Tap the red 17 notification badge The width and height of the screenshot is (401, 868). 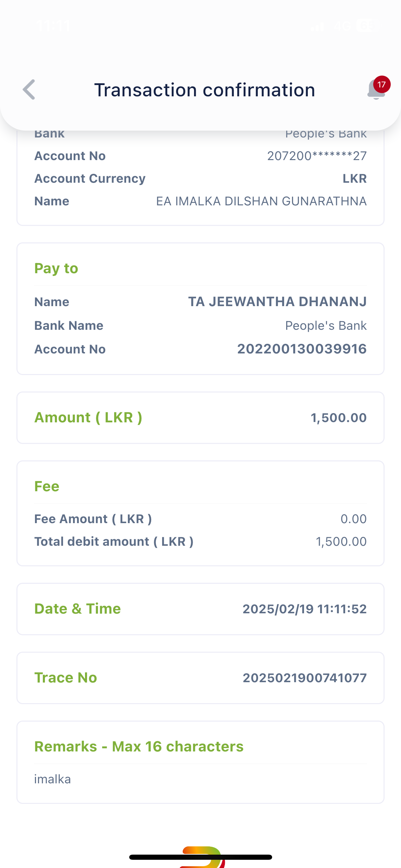pos(381,84)
